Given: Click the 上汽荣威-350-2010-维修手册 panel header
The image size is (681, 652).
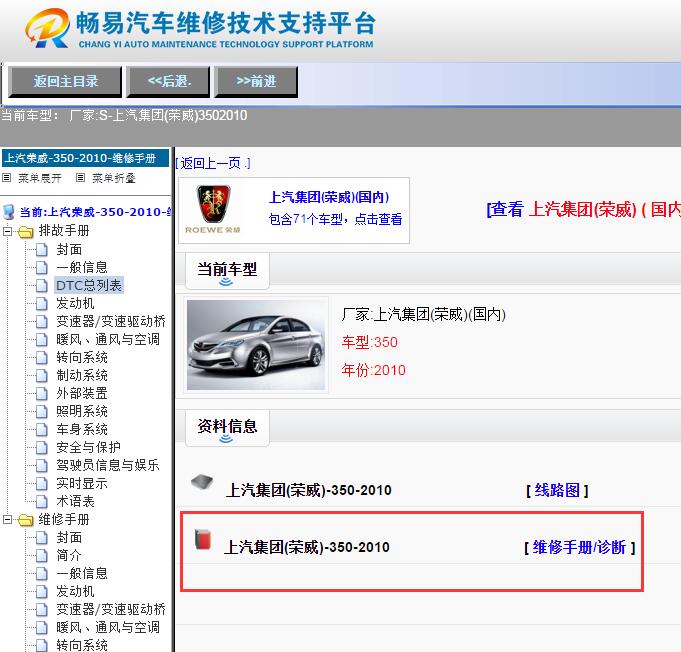Looking at the screenshot, I should click(85, 158).
